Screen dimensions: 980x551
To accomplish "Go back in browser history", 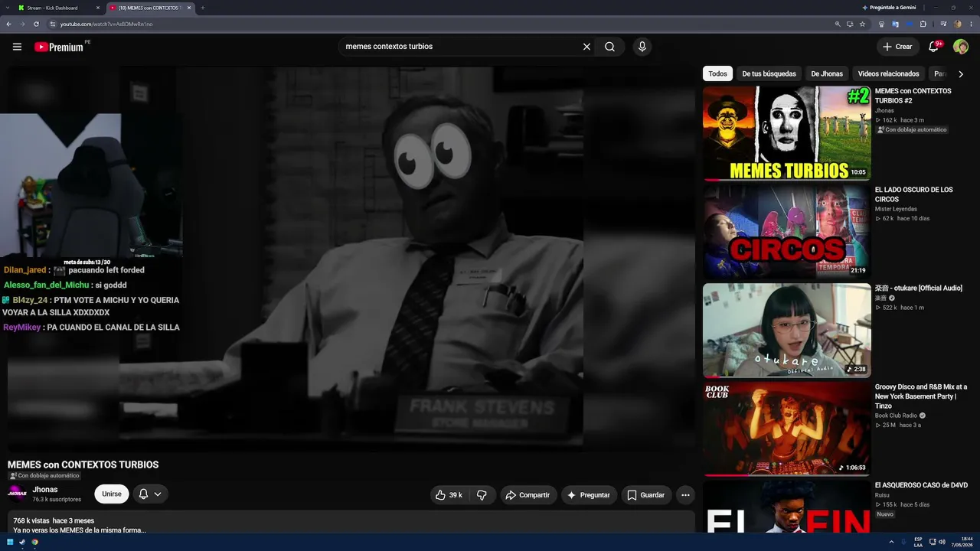I will pyautogui.click(x=8, y=24).
